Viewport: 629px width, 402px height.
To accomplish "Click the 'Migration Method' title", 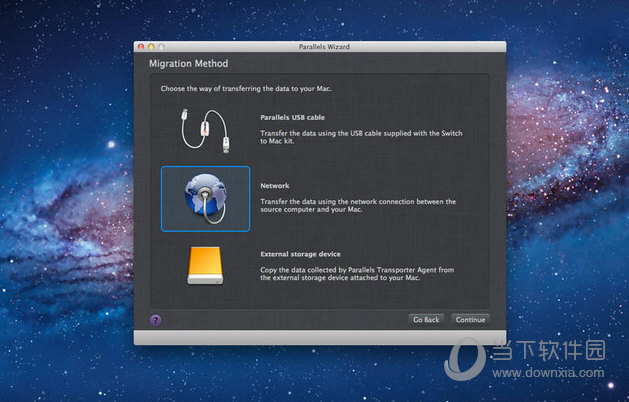I will [x=189, y=63].
